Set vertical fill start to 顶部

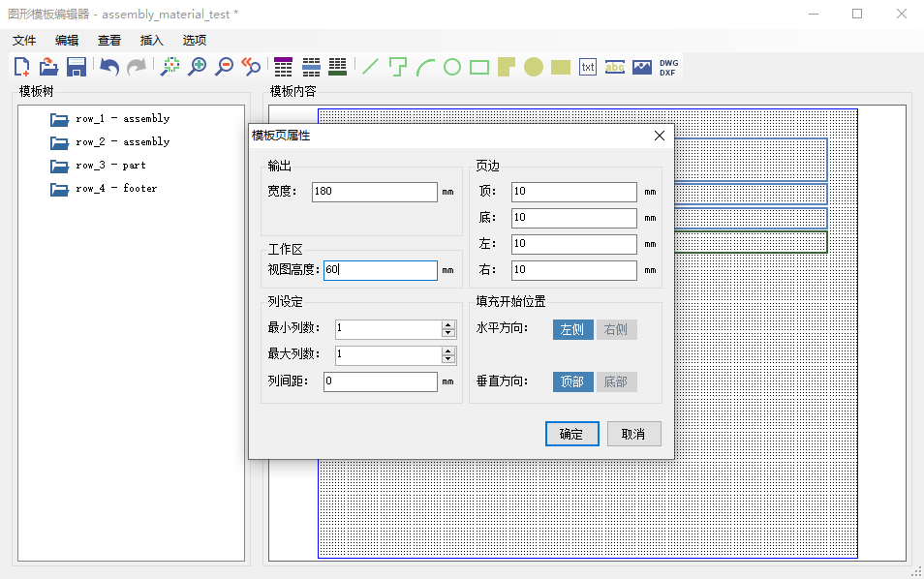[572, 381]
